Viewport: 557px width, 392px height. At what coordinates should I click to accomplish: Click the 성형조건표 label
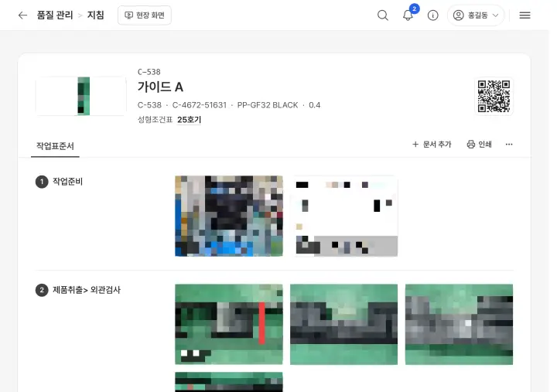point(155,120)
